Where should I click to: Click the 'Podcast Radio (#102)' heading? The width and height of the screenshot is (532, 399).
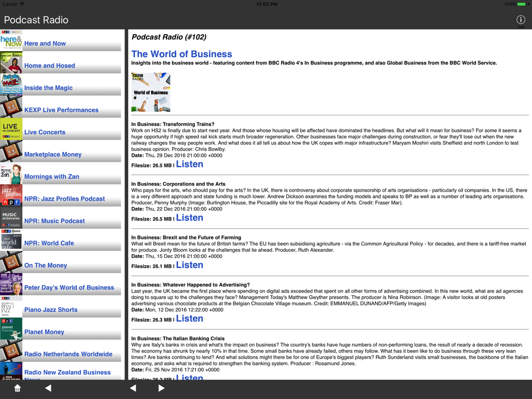[x=169, y=37]
